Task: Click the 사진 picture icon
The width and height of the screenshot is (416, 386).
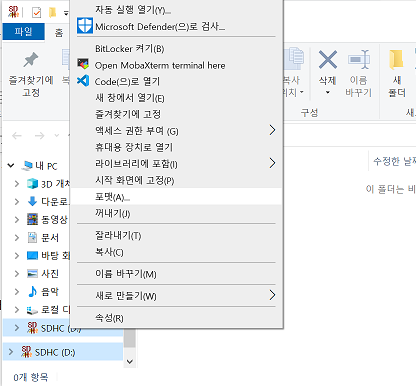Action: click(32, 273)
